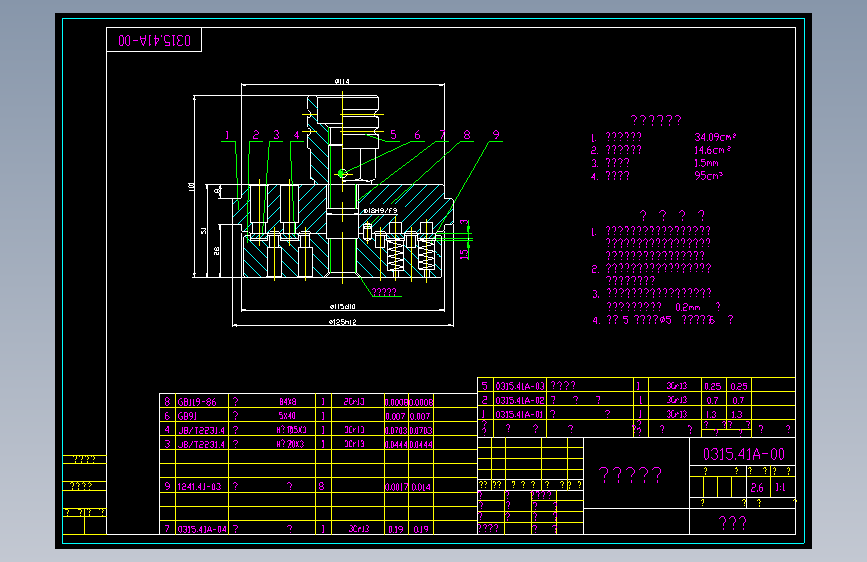Select the 0315.41A-04 parts list entry
The width and height of the screenshot is (867, 562).
(x=202, y=529)
